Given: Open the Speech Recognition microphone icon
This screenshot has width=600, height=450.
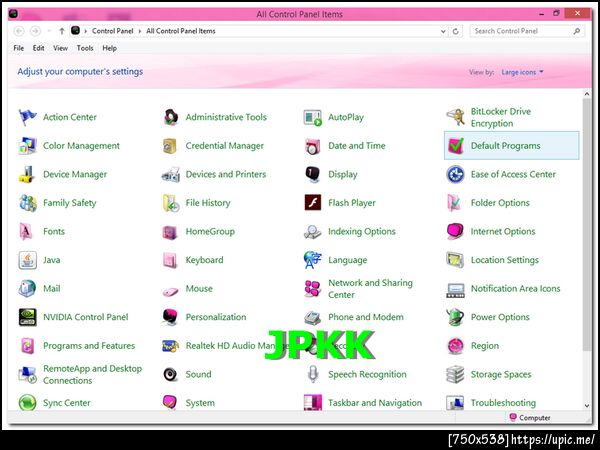Looking at the screenshot, I should point(313,374).
